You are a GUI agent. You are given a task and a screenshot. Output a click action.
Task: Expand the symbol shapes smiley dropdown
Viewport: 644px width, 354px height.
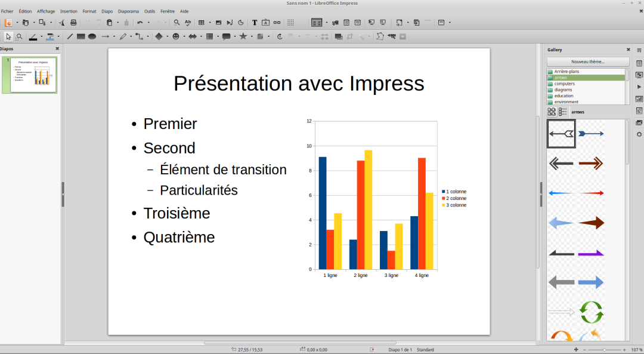184,36
